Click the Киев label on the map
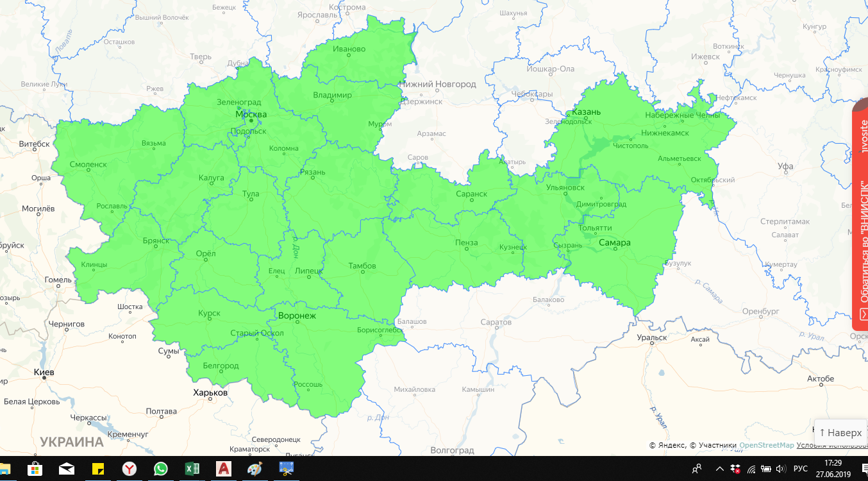The width and height of the screenshot is (868, 481). tap(44, 372)
